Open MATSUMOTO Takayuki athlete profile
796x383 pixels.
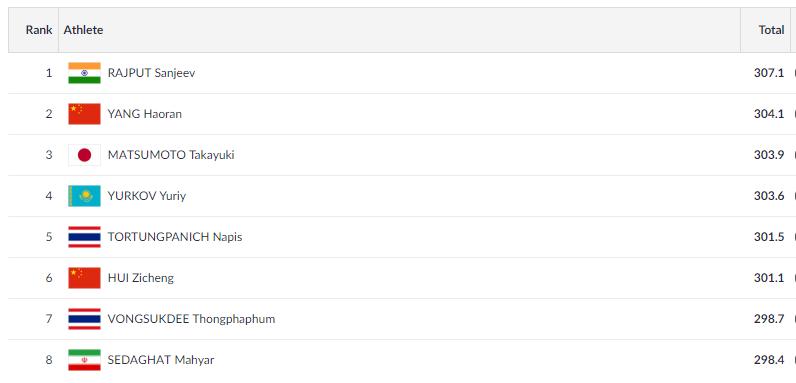pyautogui.click(x=171, y=155)
